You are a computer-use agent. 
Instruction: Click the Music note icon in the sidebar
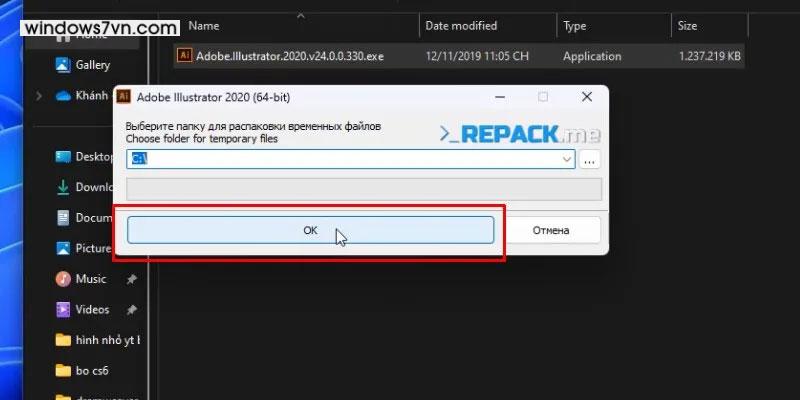pyautogui.click(x=62, y=278)
